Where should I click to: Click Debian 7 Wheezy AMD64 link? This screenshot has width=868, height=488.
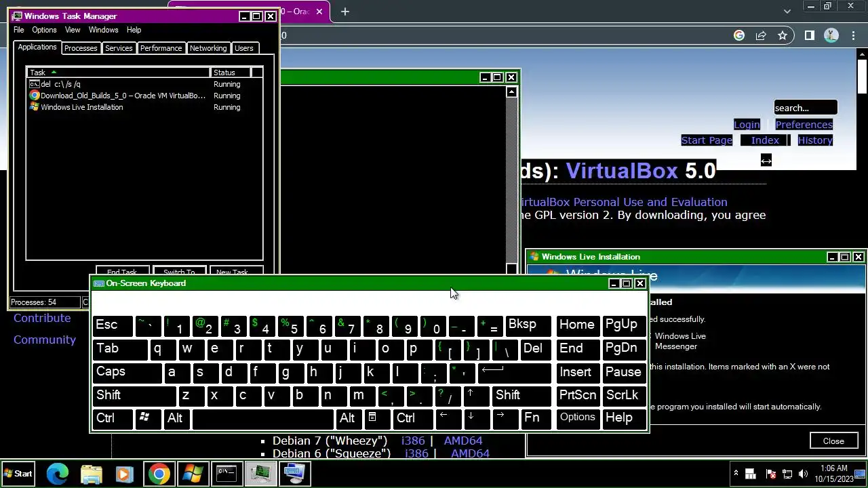(x=463, y=441)
